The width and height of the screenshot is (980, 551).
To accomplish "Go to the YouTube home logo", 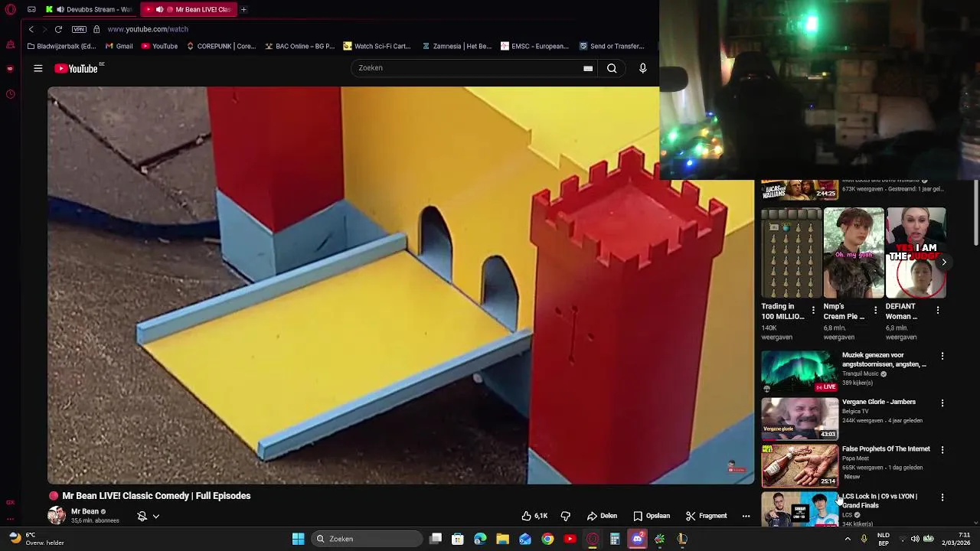I will coord(77,68).
